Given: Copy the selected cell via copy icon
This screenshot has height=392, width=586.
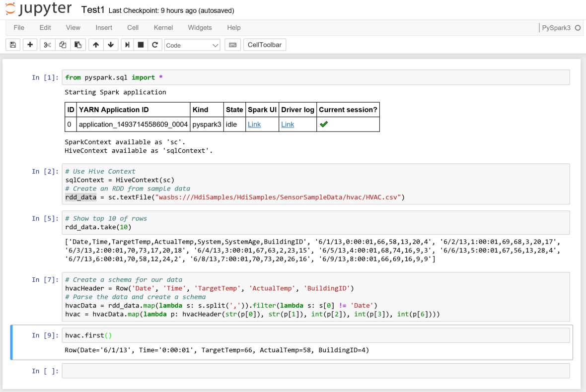Looking at the screenshot, I should click(x=63, y=45).
